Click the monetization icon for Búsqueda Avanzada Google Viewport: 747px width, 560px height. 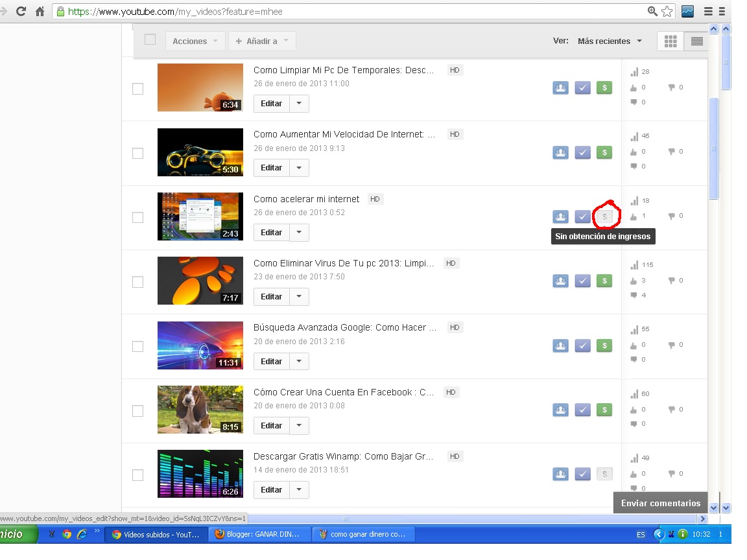click(604, 345)
